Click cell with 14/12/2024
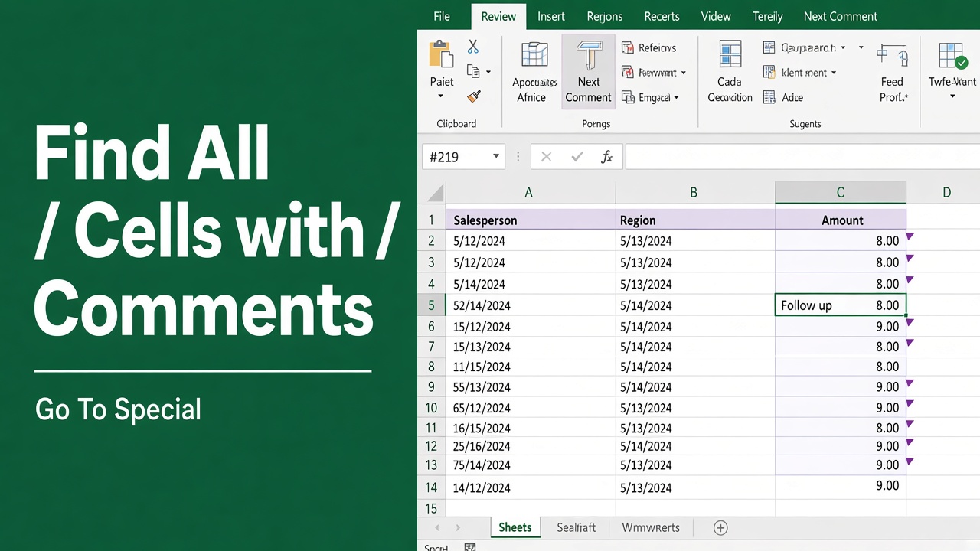Viewport: 980px width, 551px height. coord(530,487)
